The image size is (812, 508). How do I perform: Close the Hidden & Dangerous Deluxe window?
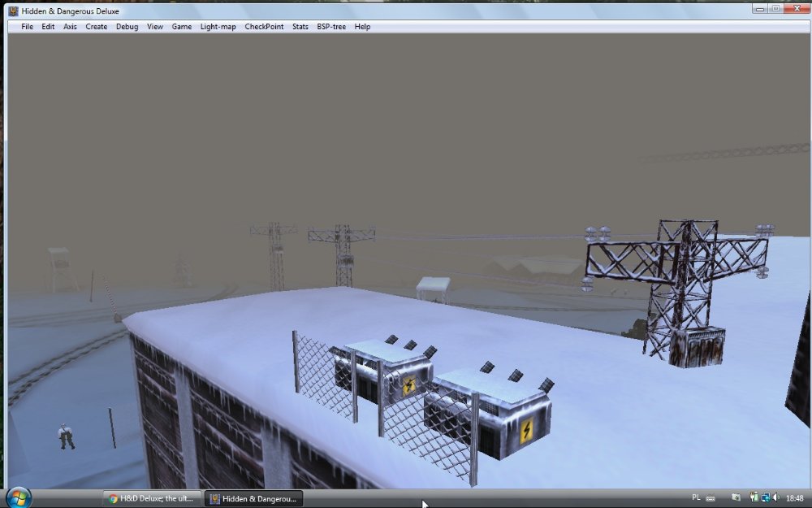tap(797, 8)
